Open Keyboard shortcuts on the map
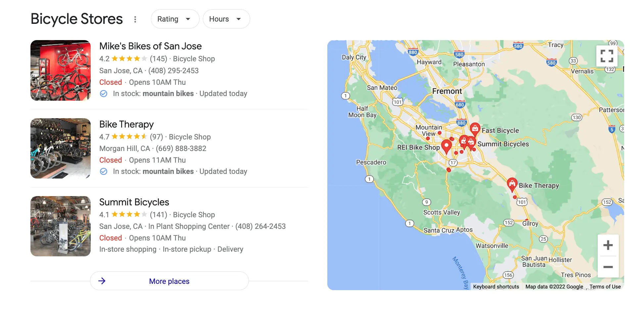The image size is (644, 312). point(496,286)
